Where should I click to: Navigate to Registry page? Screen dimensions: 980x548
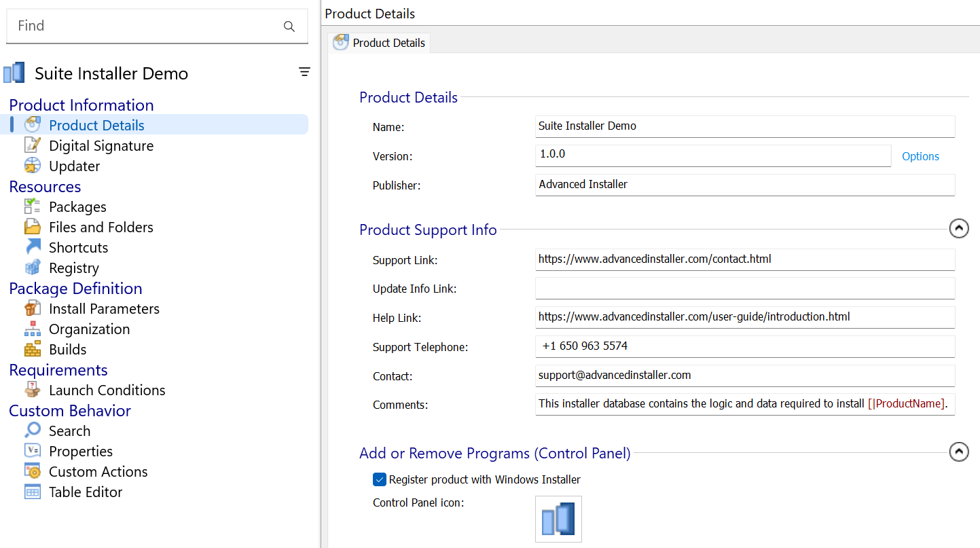coord(74,268)
